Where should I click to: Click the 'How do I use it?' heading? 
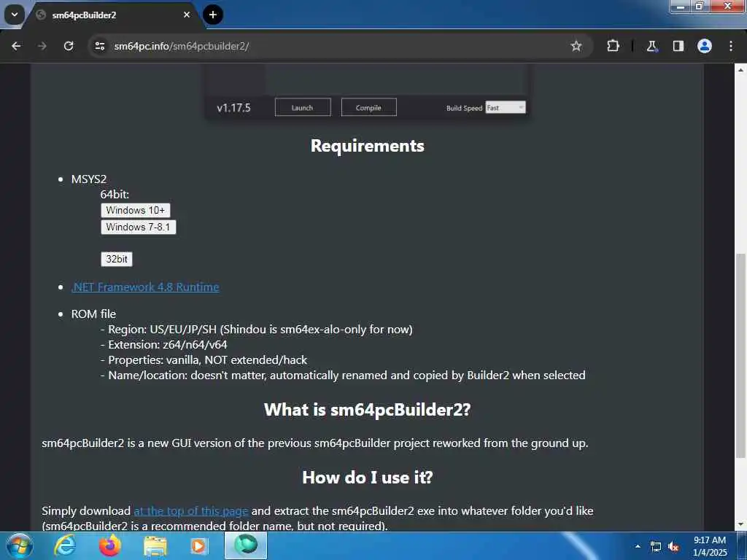368,477
